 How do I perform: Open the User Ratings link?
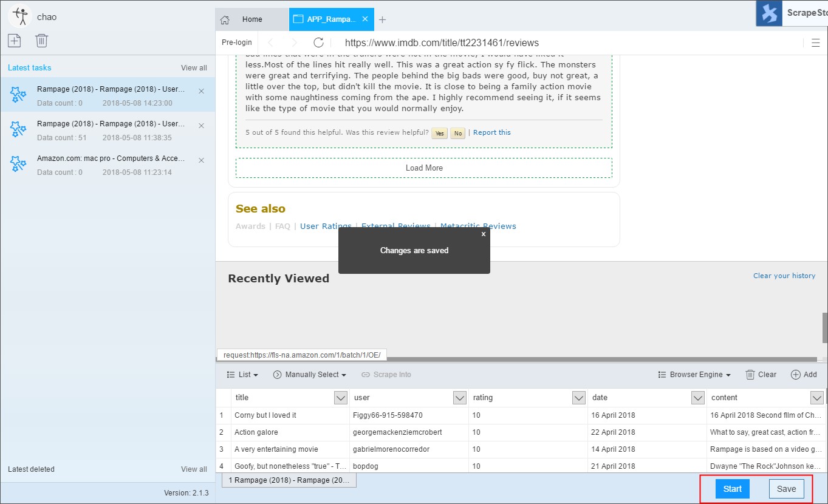point(326,226)
